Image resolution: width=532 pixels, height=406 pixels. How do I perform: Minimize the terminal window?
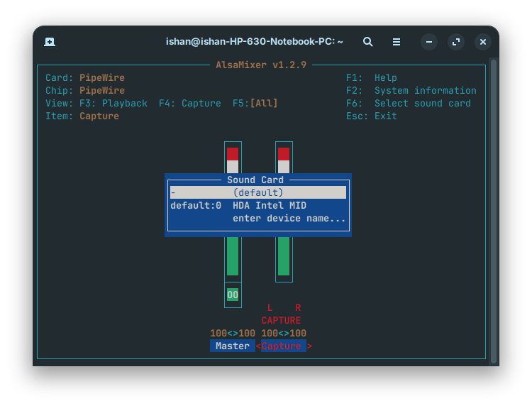coord(428,42)
